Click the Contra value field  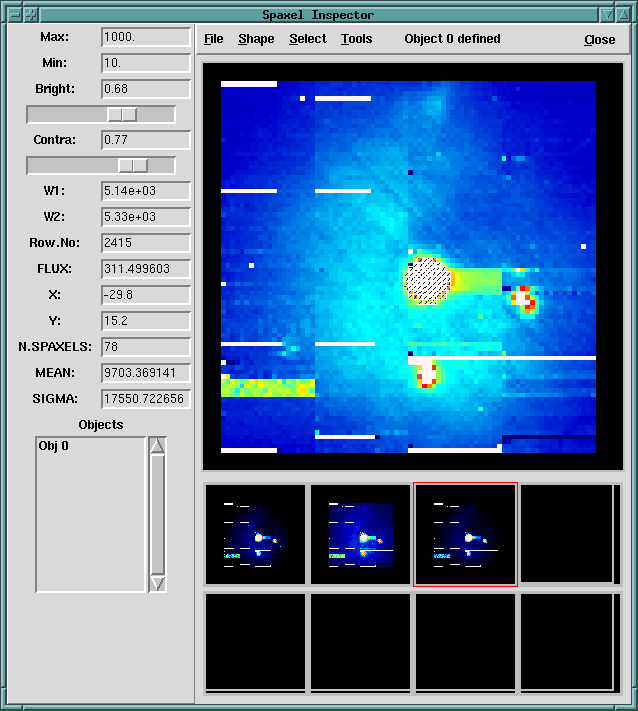[x=146, y=140]
